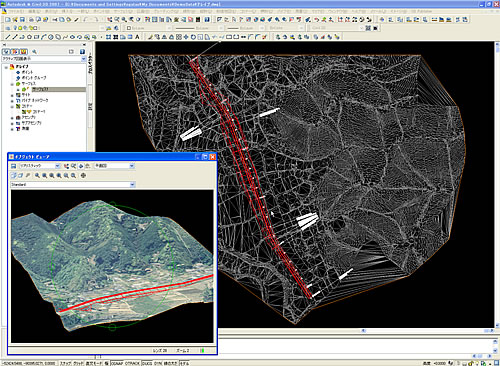
Task: Switch to the 設定 vertical tab in Toolspace
Action: coord(90,107)
